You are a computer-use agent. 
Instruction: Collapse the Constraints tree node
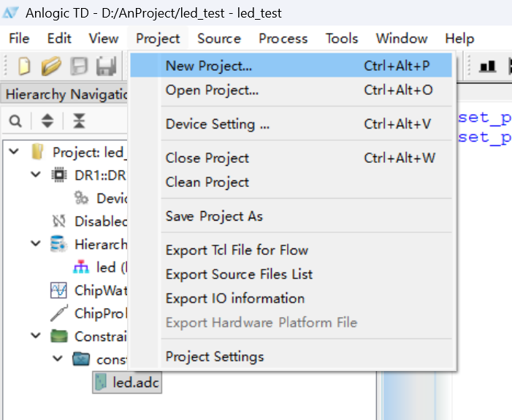click(x=36, y=335)
